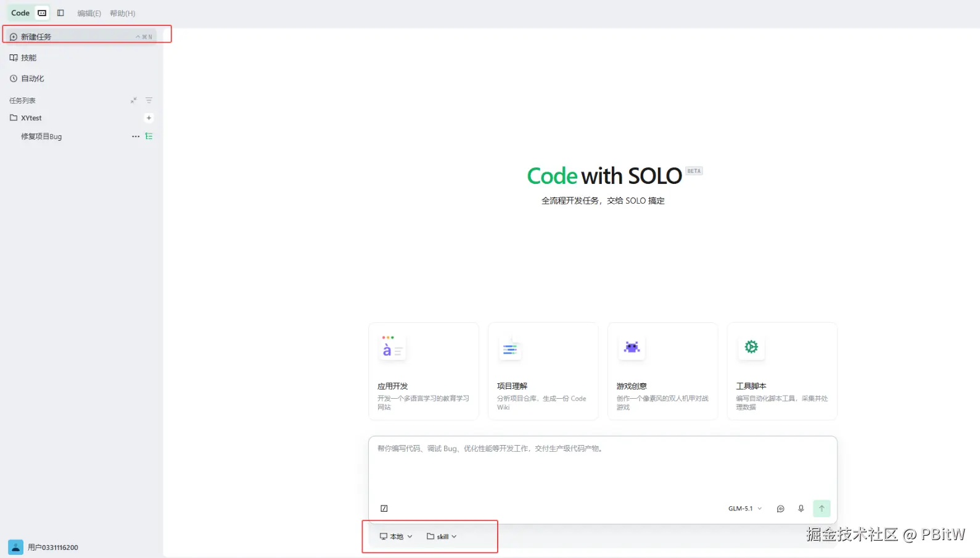Click the slash command icon in the prompt box
This screenshot has height=558, width=980.
click(x=384, y=509)
